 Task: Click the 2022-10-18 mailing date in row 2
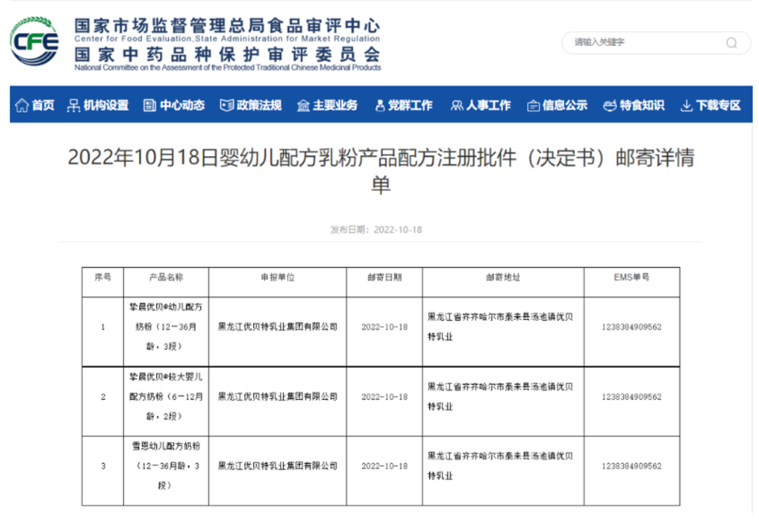pos(384,397)
